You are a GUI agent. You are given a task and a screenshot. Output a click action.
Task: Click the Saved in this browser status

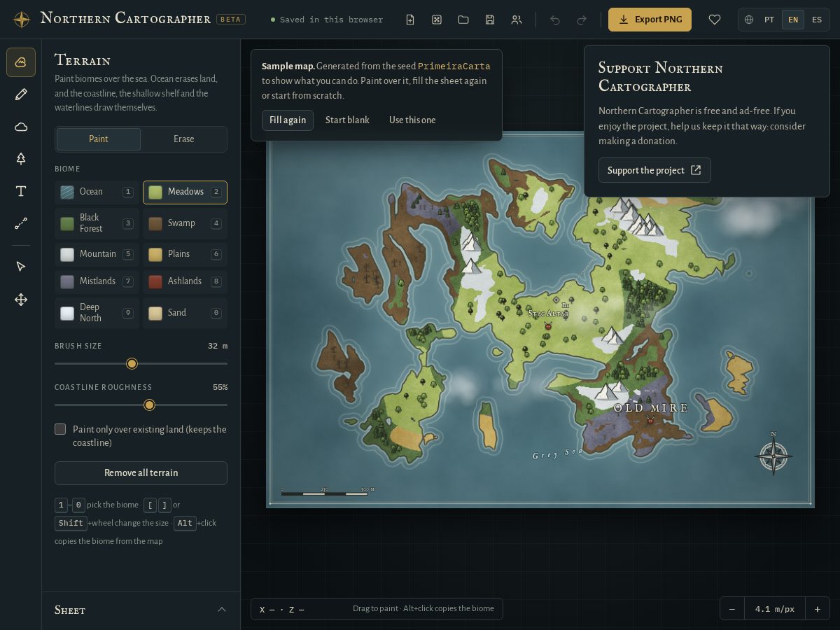coord(327,20)
